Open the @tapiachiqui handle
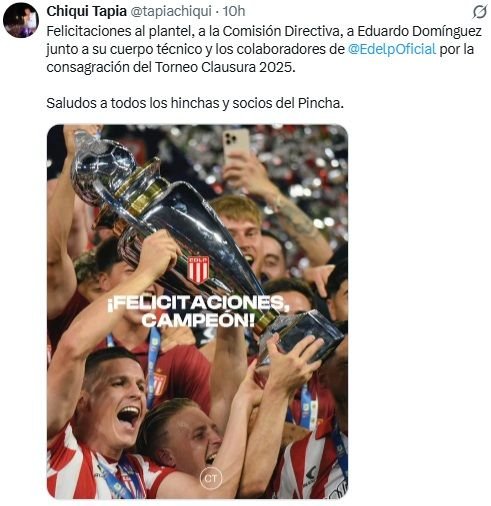This screenshot has width=491, height=506. (x=170, y=11)
